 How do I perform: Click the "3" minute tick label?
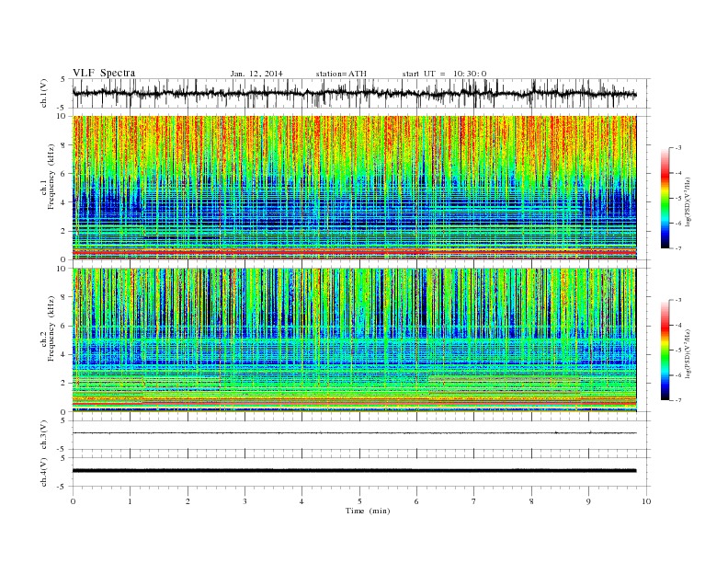pyautogui.click(x=245, y=501)
